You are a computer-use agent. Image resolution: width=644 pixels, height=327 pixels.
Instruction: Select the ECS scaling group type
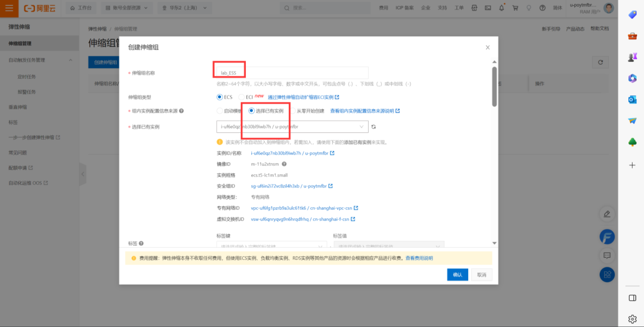[220, 97]
